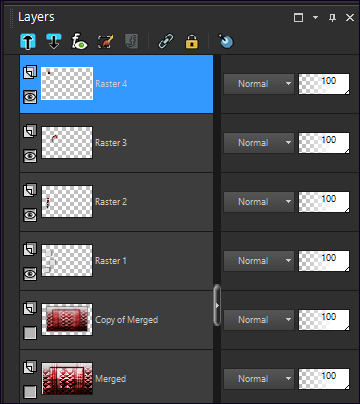Image resolution: width=360 pixels, height=404 pixels.
Task: Click the edit selection icon
Action: 105,42
